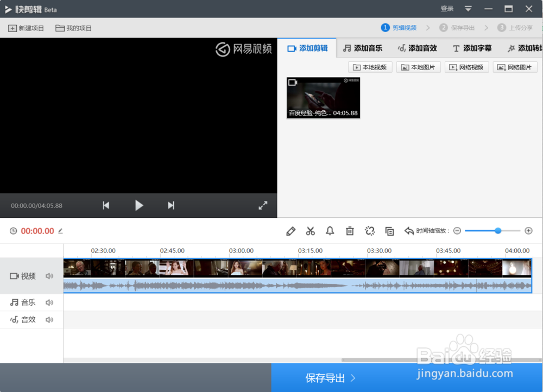
Task: Mute the 音乐 track speaker
Action: (49, 302)
